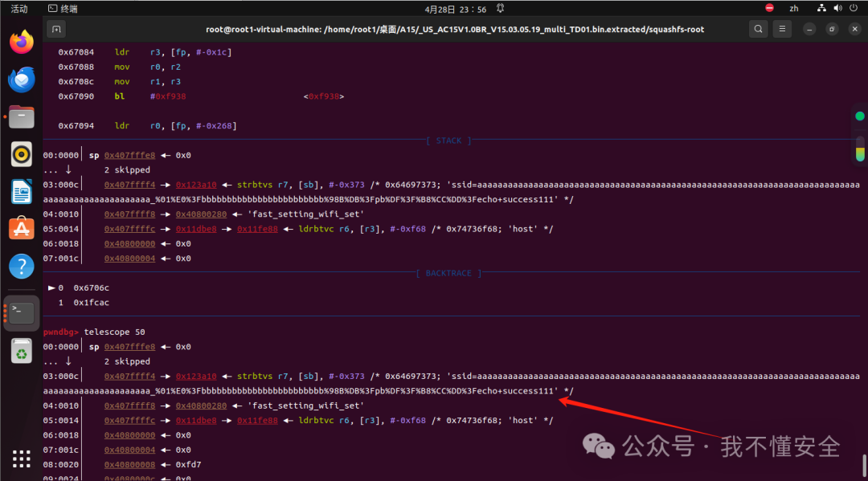The image size is (868, 481).
Task: Open the Trash icon in dock
Action: (22, 351)
